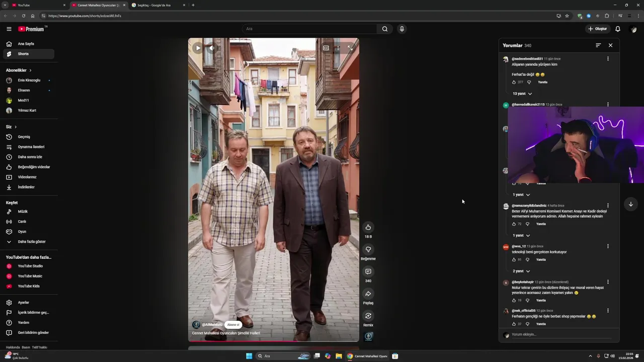Subscribe with the Abone ol button
Viewport: 644px width, 362px height.
coord(233,325)
